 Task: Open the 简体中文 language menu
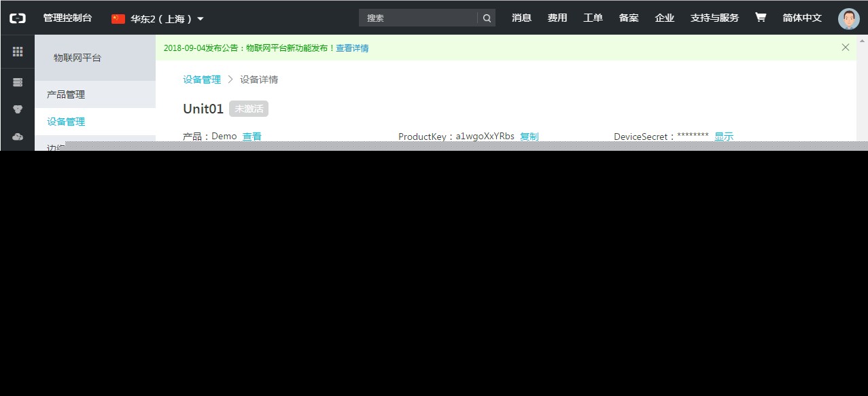pyautogui.click(x=802, y=18)
